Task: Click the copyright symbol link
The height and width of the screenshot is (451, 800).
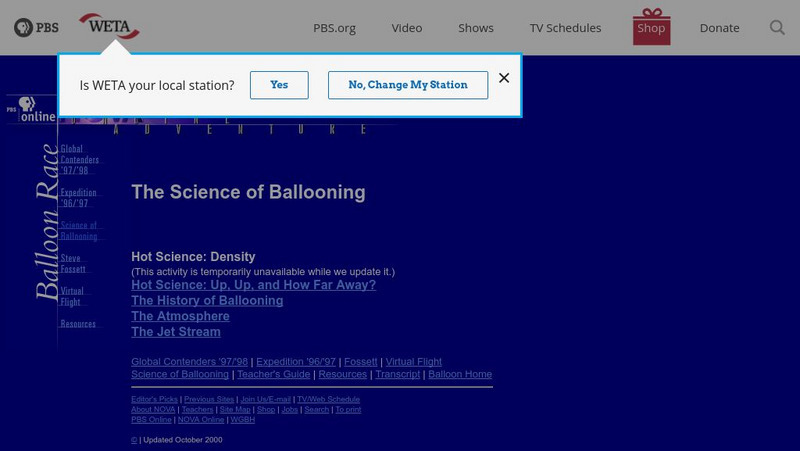Action: pos(134,440)
